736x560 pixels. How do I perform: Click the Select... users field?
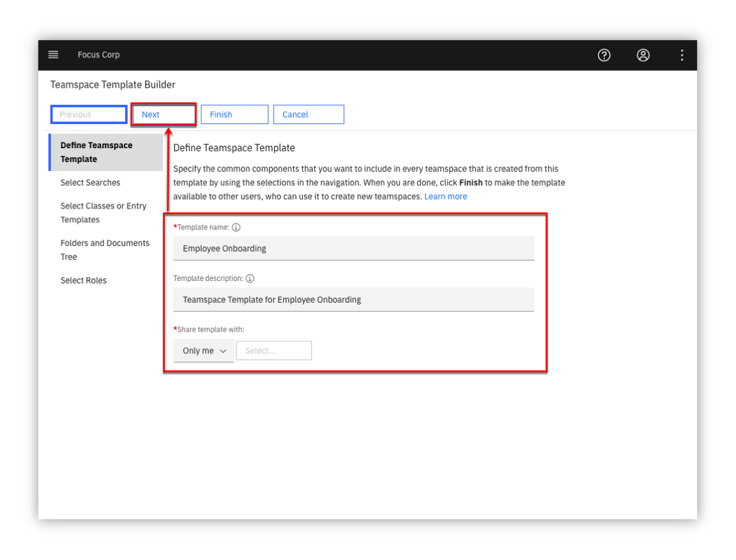273,351
